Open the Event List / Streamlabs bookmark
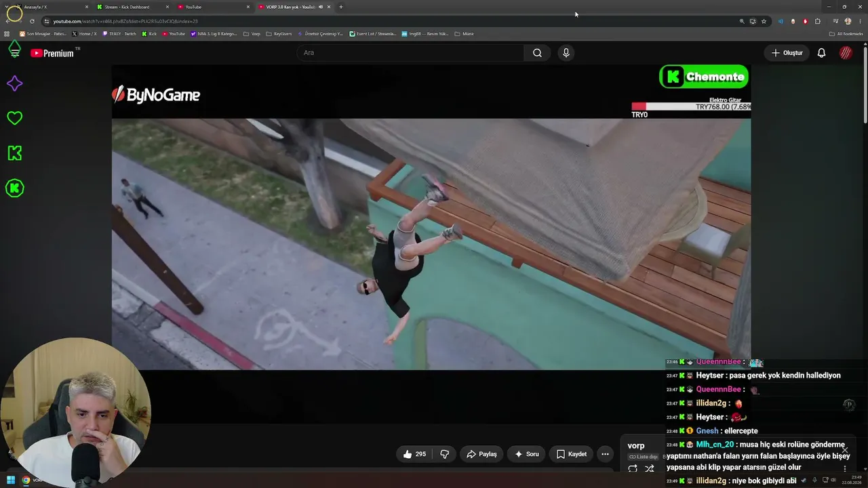 click(372, 34)
